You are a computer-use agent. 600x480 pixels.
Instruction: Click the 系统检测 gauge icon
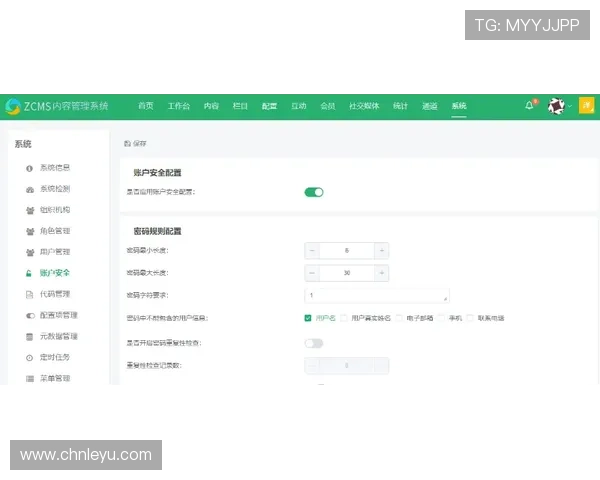coord(30,189)
